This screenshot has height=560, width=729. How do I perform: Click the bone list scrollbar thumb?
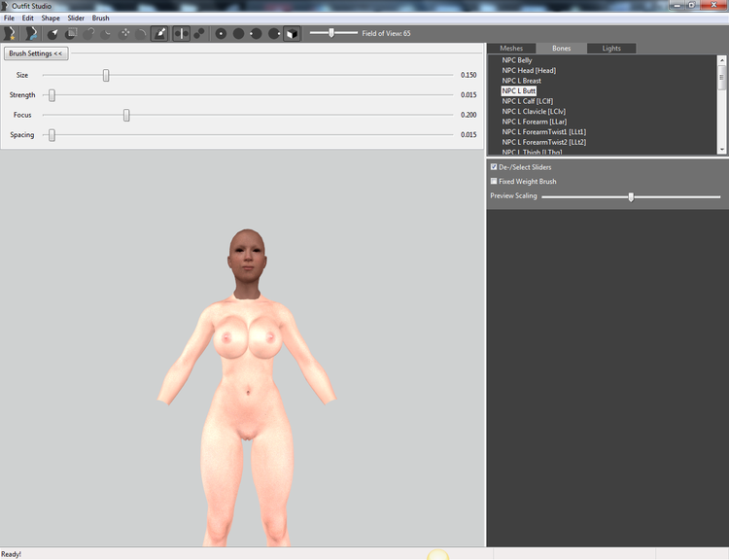point(721,77)
